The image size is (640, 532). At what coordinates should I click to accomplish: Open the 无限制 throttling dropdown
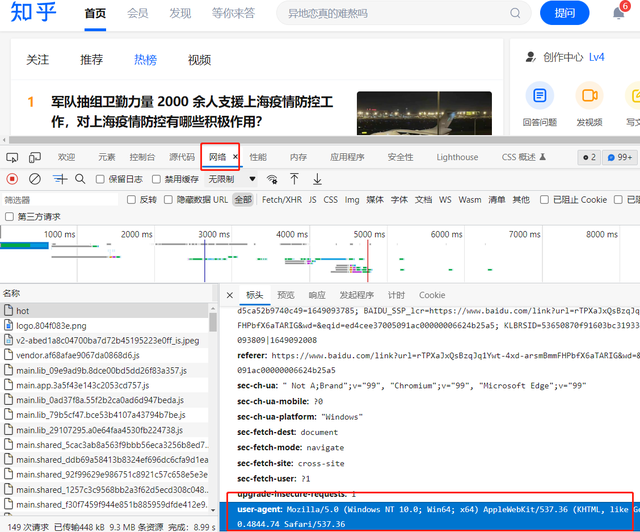click(x=231, y=179)
